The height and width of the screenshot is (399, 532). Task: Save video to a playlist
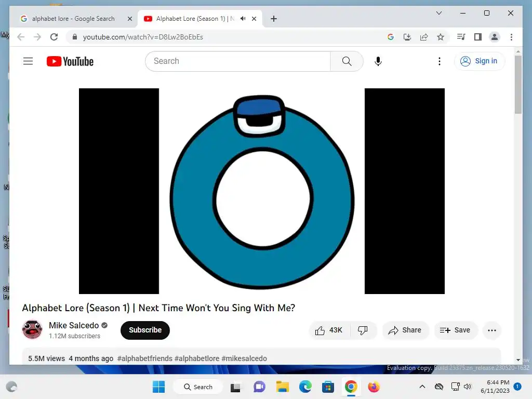[455, 330]
